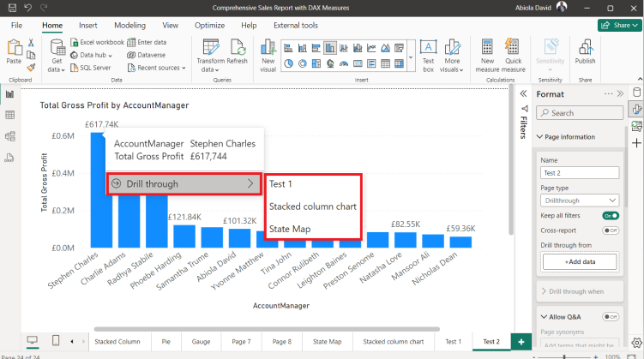
Task: Open the Modeling ribbon tab
Action: 129,26
